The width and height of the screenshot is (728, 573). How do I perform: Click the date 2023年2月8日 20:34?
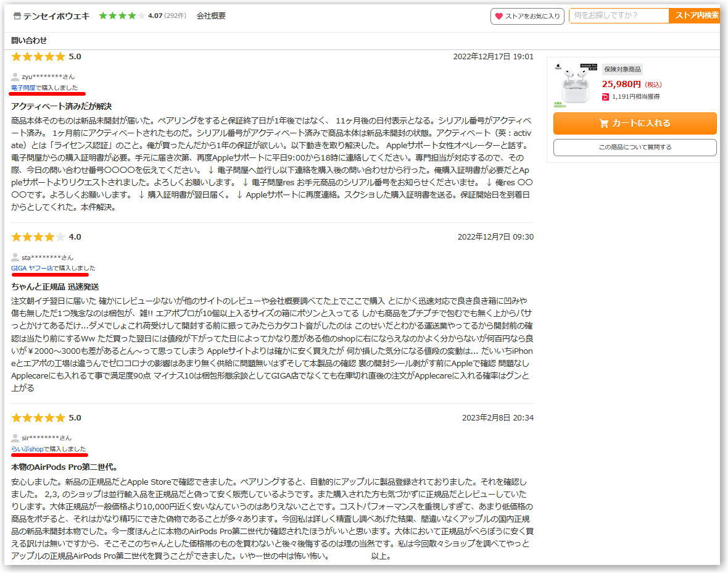[498, 418]
